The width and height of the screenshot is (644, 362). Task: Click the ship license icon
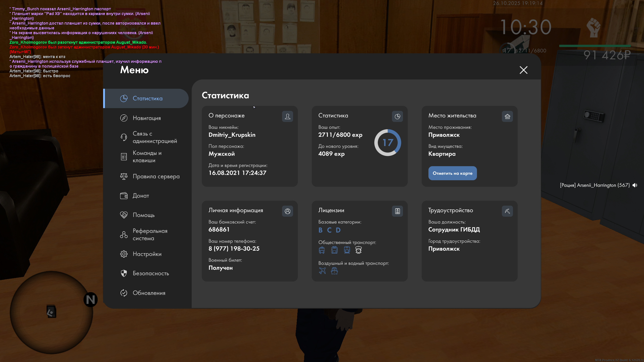(334, 271)
